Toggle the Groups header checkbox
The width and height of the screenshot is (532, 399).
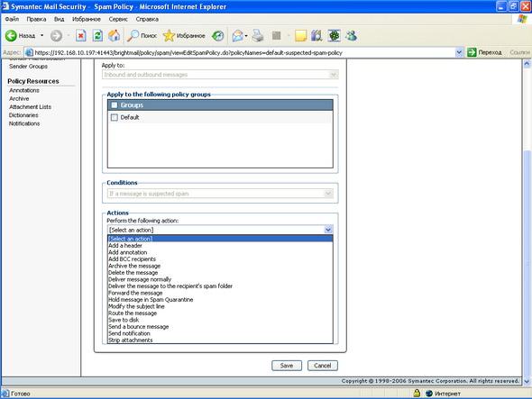click(115, 105)
